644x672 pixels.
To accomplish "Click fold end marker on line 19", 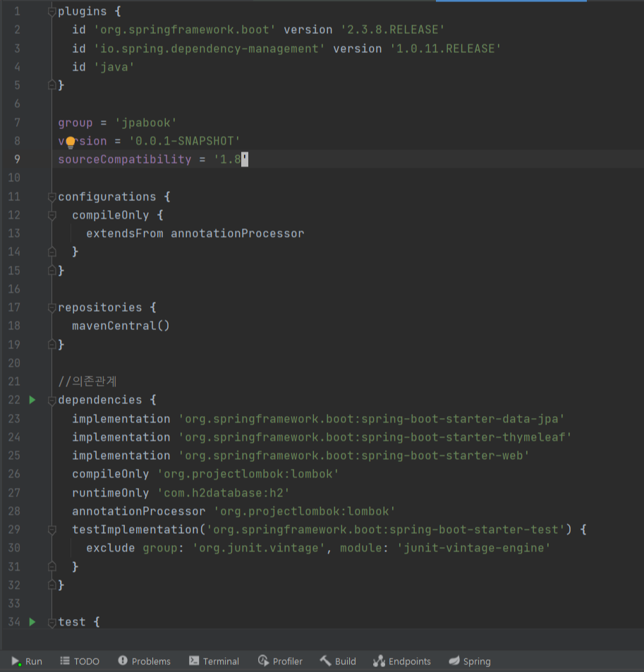I will [52, 345].
